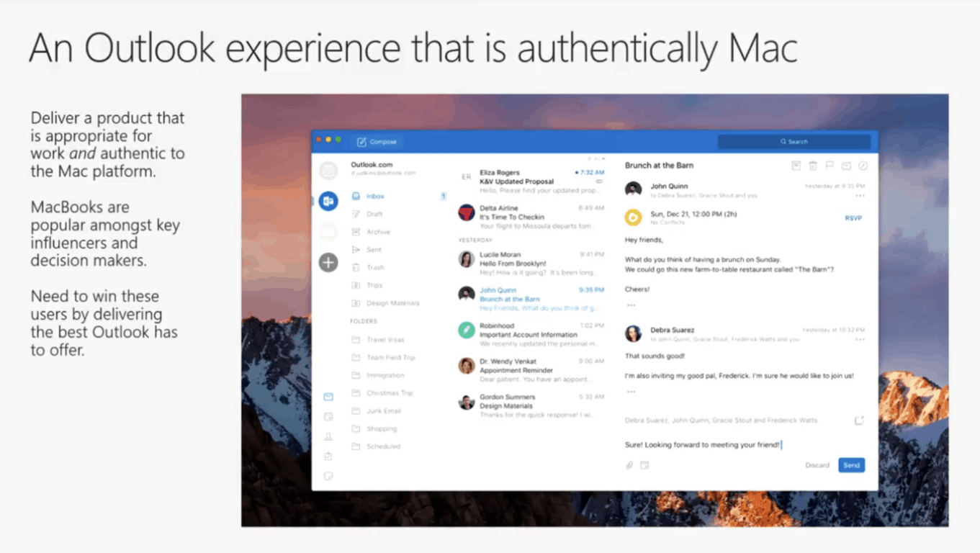
Task: Switch to Tasks view icon
Action: coord(328,456)
